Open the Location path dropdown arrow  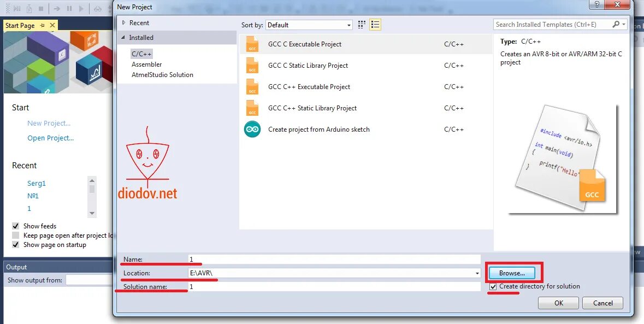(x=477, y=273)
